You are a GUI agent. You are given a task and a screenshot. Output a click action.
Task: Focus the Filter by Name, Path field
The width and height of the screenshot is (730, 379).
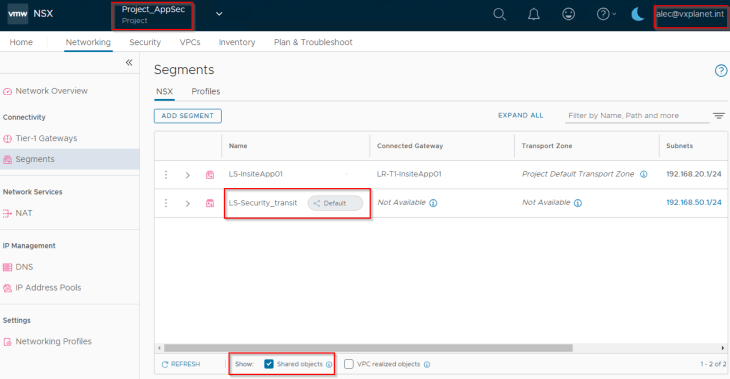click(x=636, y=115)
